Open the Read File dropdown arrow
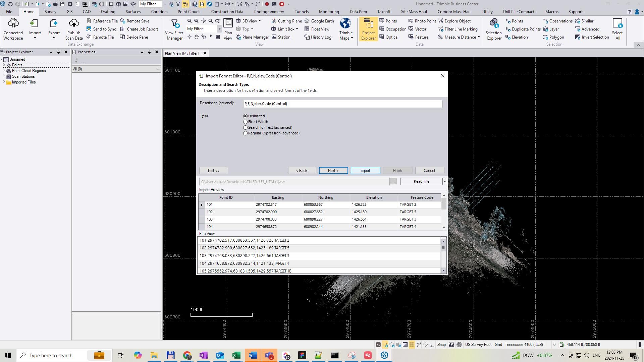This screenshot has width=644, height=362. pos(445,182)
